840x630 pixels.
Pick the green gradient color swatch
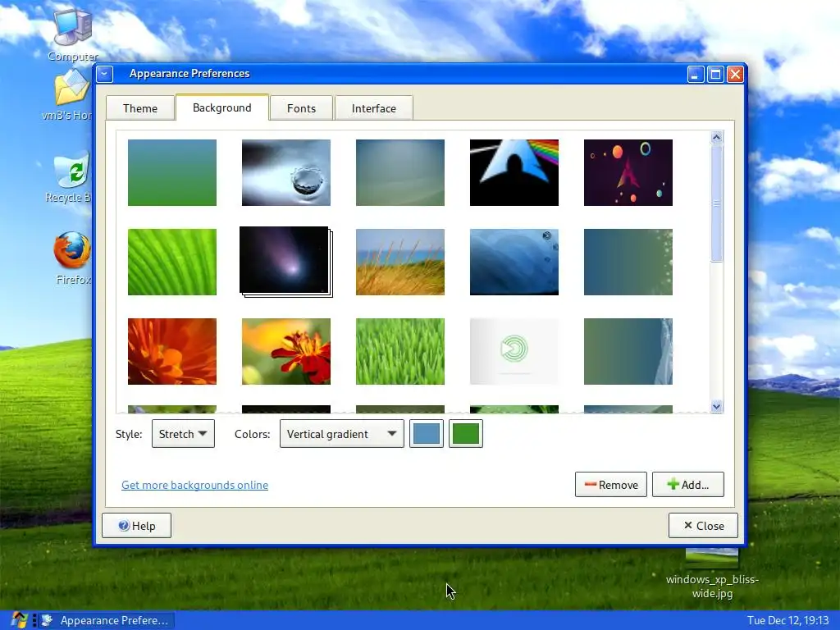pyautogui.click(x=466, y=433)
